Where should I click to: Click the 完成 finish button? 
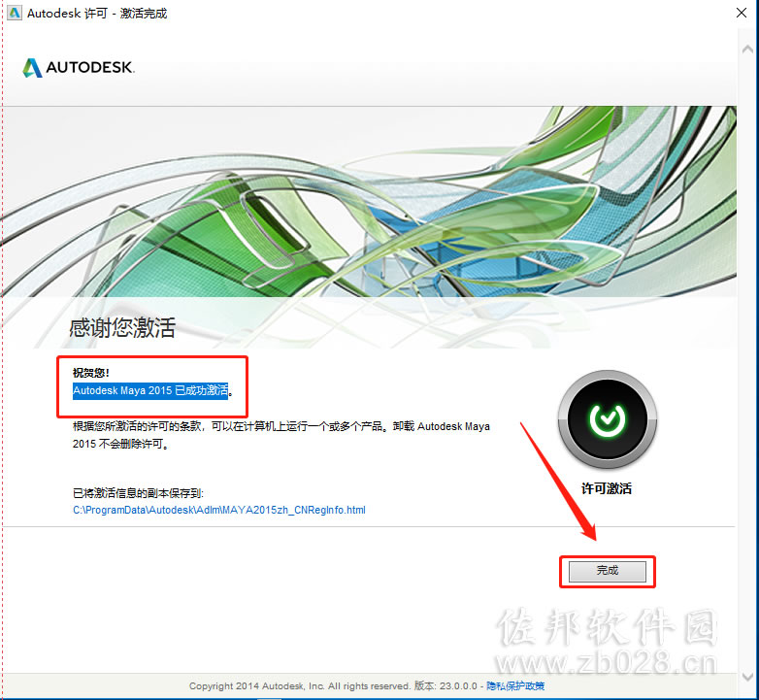[607, 571]
